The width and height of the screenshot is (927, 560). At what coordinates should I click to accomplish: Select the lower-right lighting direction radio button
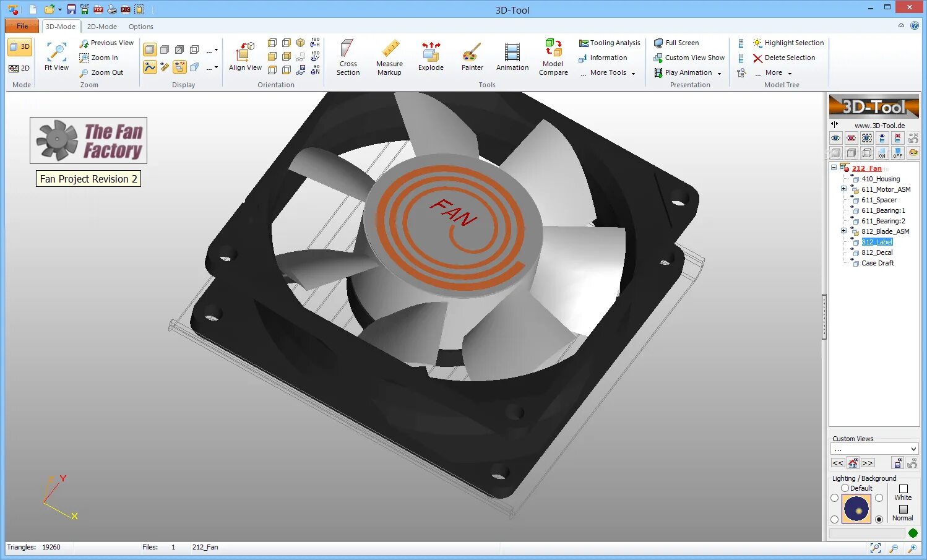tap(879, 519)
